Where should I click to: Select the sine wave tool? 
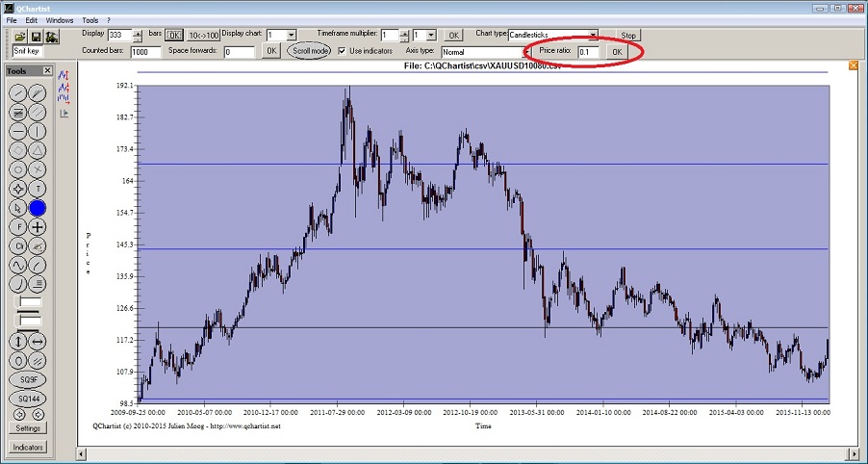pos(17,265)
